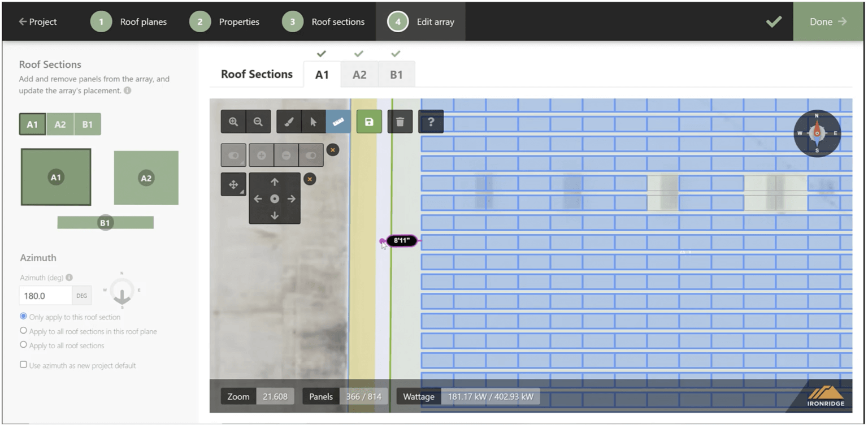868x428 pixels.
Task: Click the trash can delete icon
Action: (x=400, y=122)
